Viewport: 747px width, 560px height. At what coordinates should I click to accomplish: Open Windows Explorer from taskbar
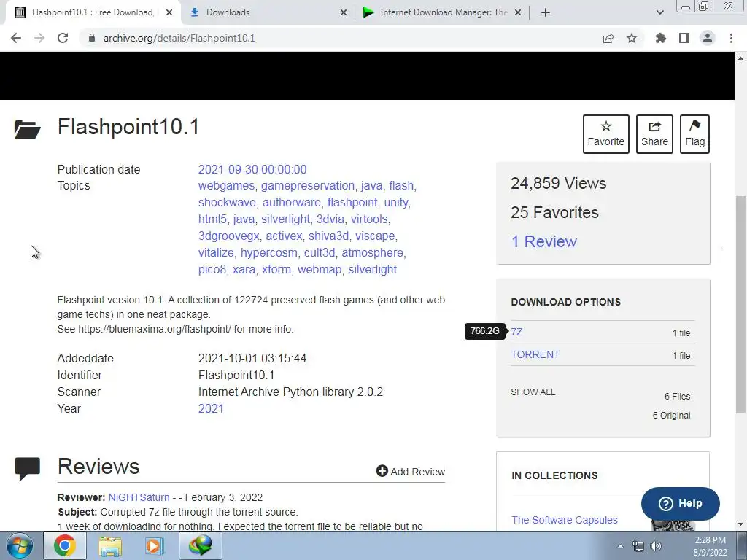point(110,546)
